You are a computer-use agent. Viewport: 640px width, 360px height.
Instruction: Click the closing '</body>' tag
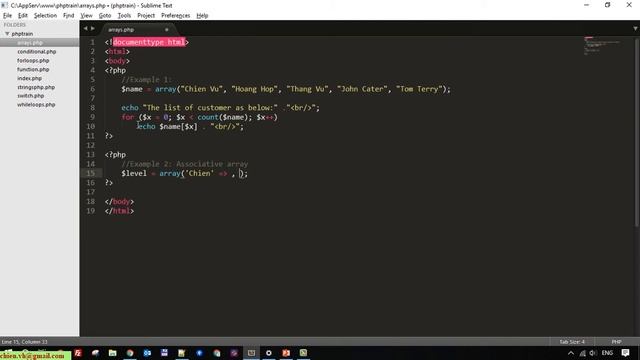119,202
